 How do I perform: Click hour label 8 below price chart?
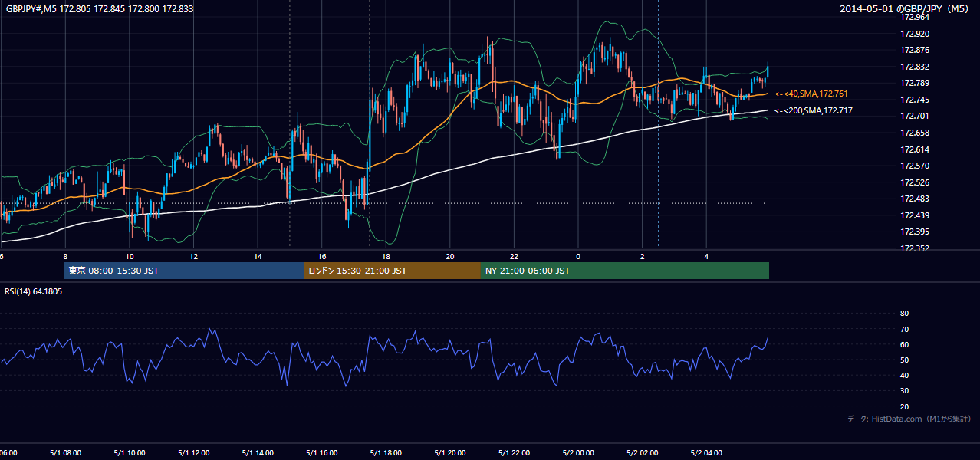click(65, 256)
